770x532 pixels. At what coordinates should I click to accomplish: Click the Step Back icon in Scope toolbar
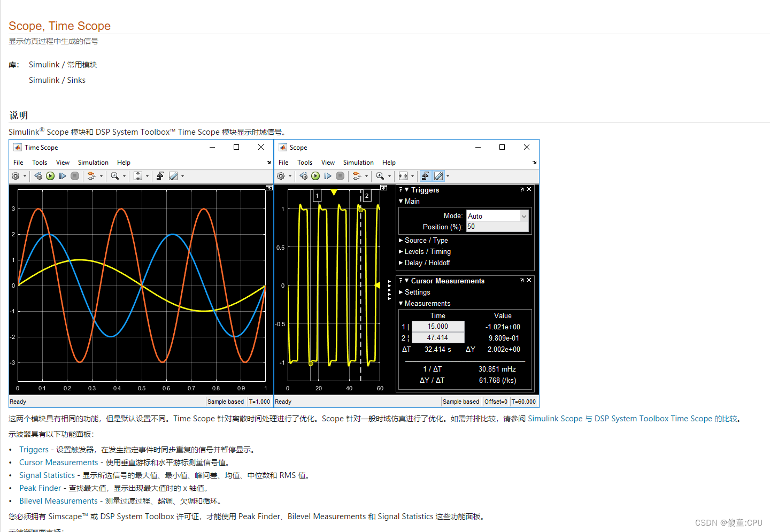(x=303, y=176)
